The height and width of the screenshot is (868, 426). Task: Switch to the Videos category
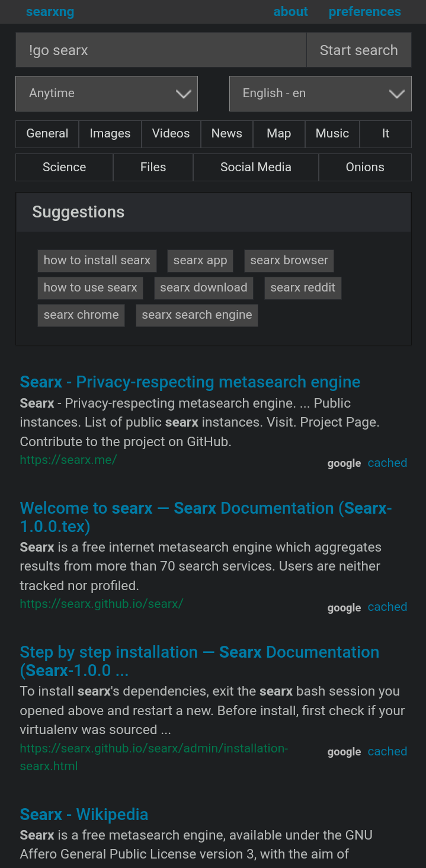tap(171, 134)
